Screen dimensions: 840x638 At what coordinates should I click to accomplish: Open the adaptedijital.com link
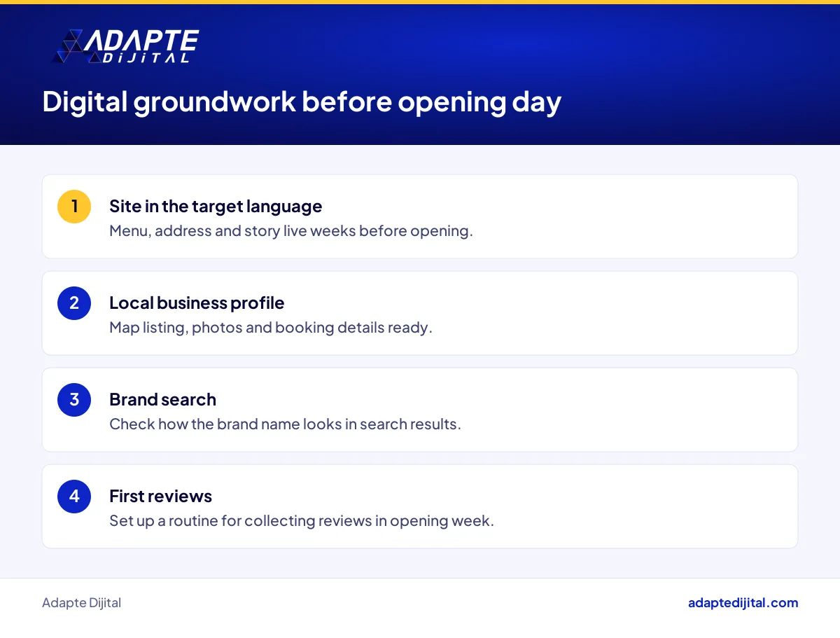(743, 603)
